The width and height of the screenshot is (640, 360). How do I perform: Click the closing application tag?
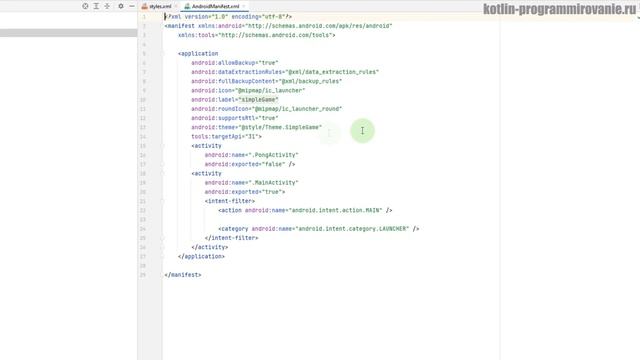201,256
